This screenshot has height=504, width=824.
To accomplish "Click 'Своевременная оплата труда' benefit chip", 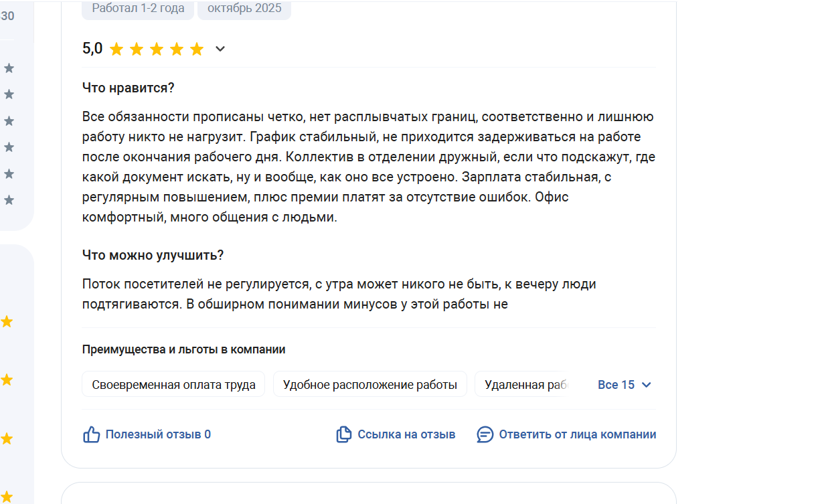I will [173, 385].
